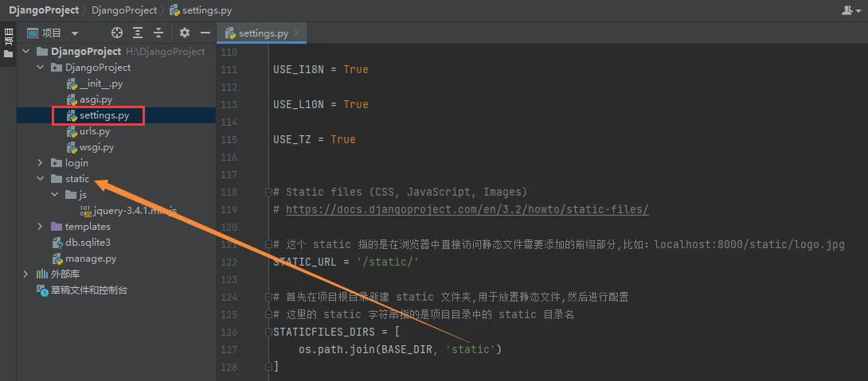Click the project tool window stripe button
Image resolution: width=868 pixels, height=381 pixels.
(8, 45)
